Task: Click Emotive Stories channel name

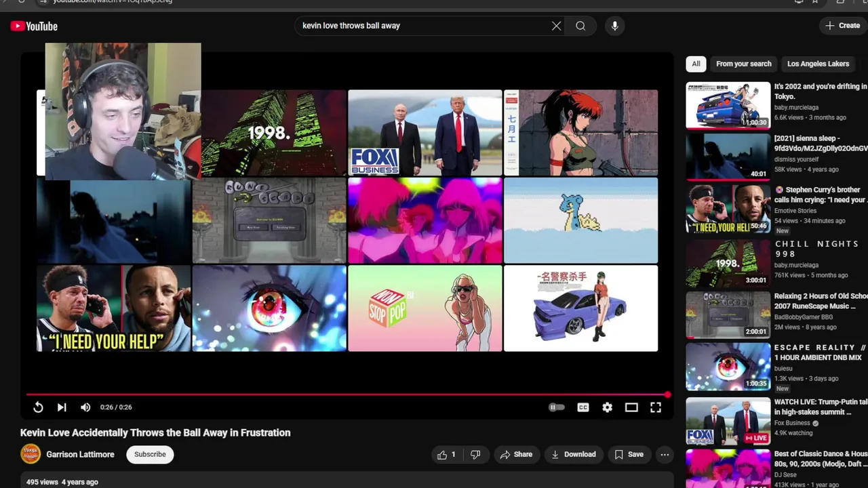Action: tap(795, 211)
